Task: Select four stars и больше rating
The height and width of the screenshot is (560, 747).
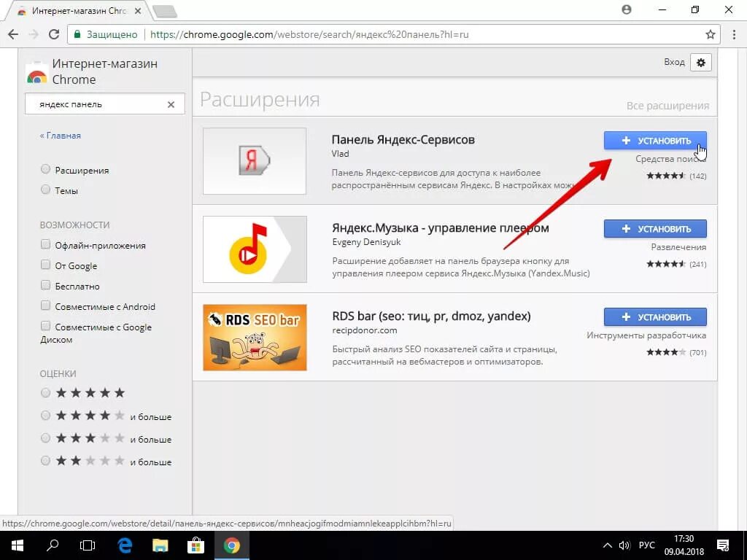Action: (x=45, y=415)
